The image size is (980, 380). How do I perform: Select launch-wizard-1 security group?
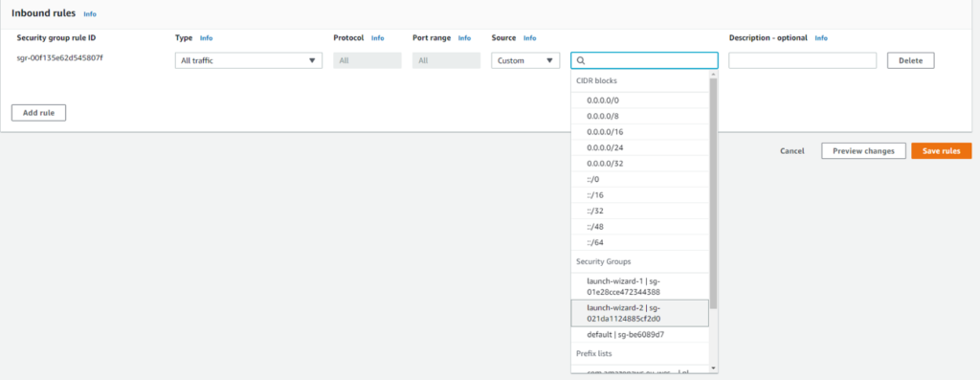(640, 286)
